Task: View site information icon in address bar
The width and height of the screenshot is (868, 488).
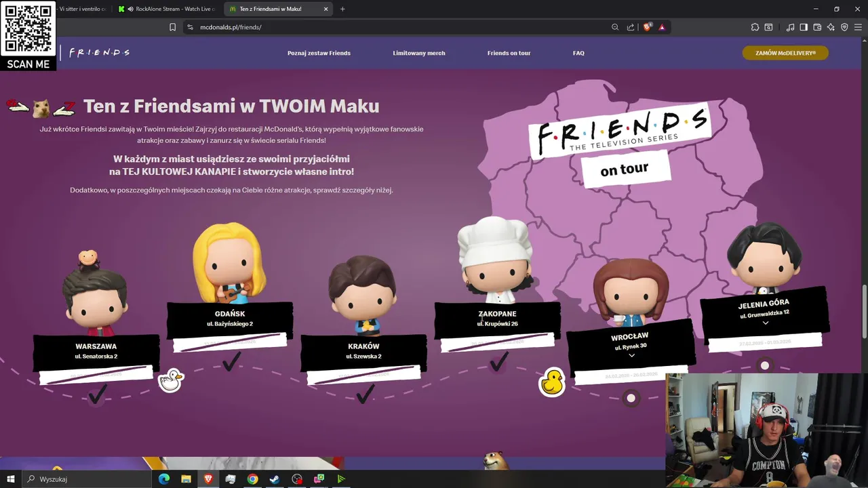Action: click(190, 27)
